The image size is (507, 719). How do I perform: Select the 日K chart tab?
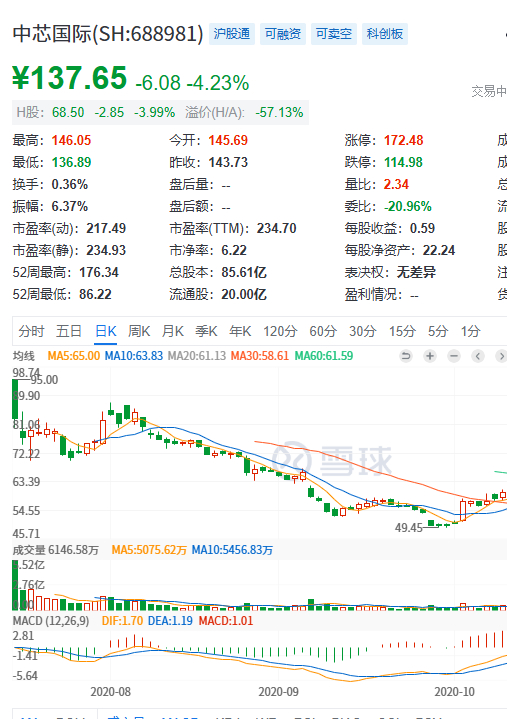click(x=106, y=331)
